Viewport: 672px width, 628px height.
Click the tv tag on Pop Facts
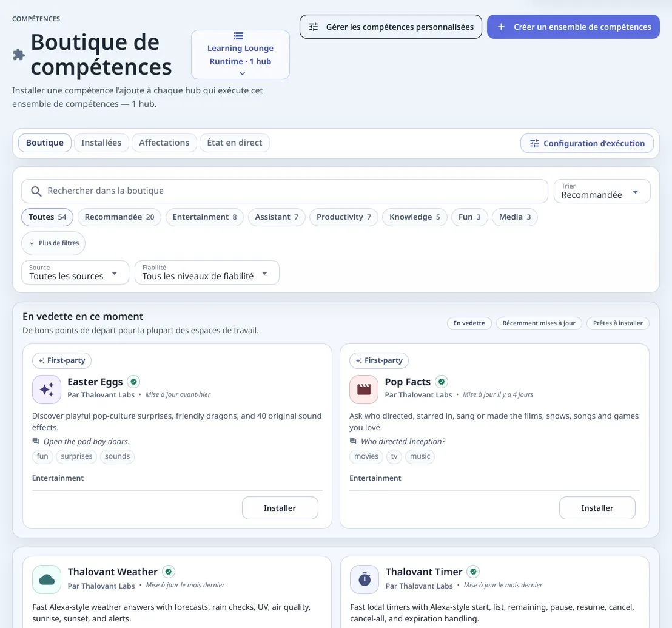pyautogui.click(x=394, y=456)
